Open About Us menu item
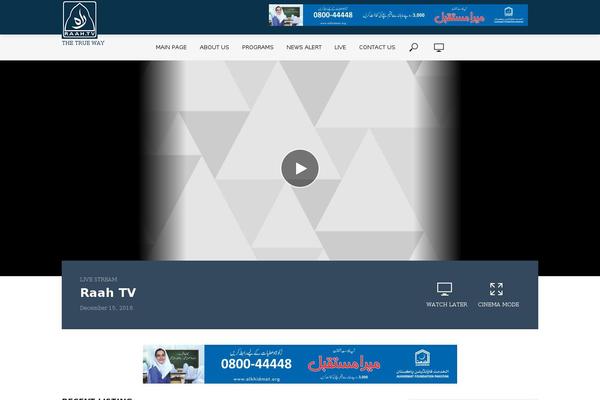 pos(214,47)
